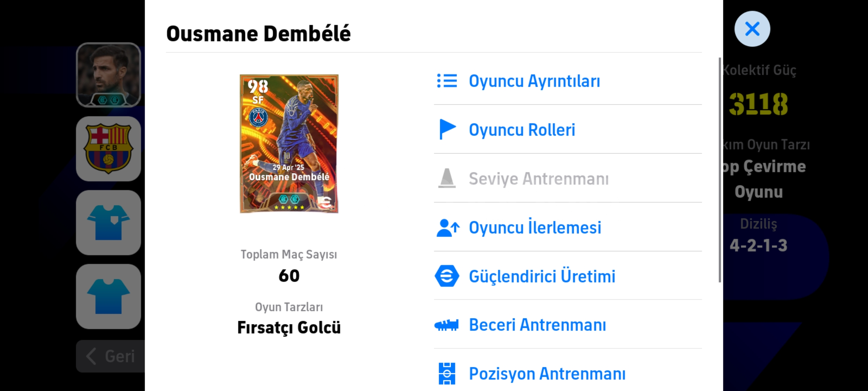Tap the FC Barcelona crest tile

[109, 148]
